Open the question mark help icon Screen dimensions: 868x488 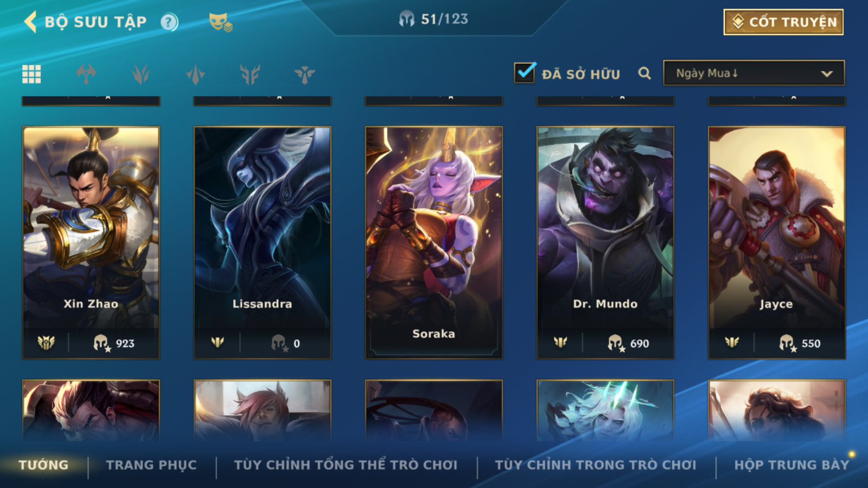169,22
